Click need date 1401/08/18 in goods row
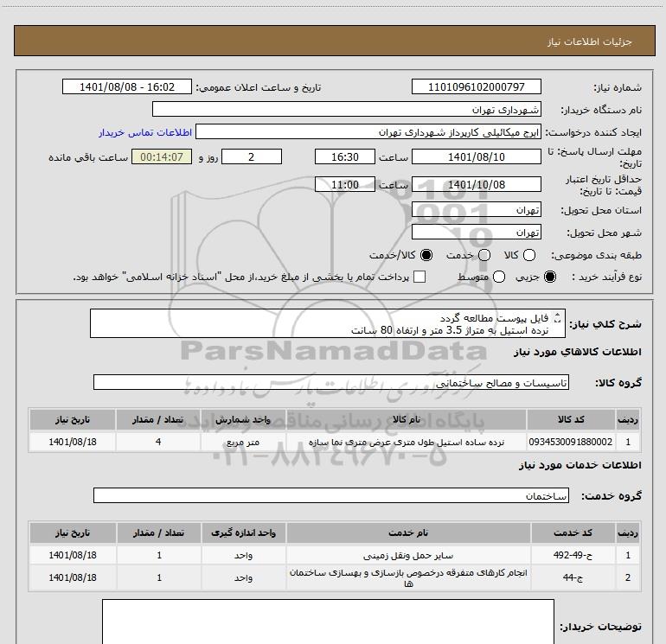 coord(72,442)
